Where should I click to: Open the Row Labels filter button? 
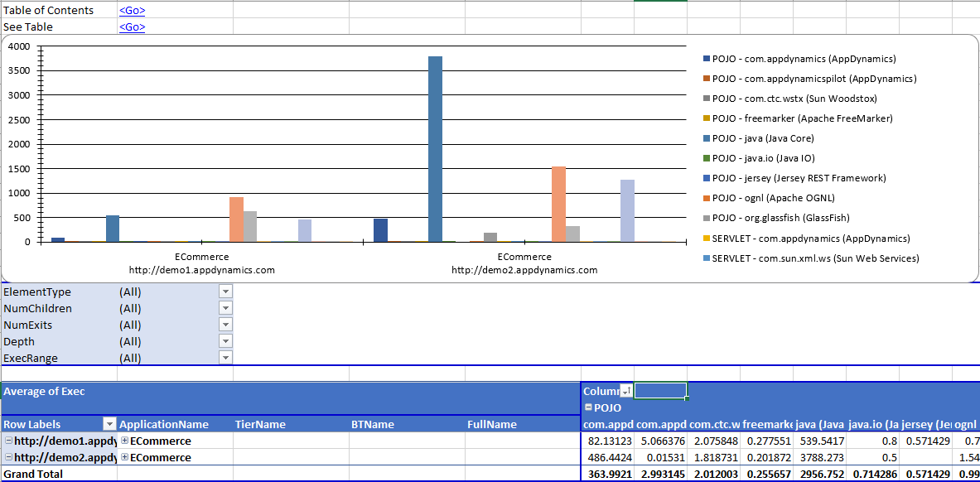click(109, 424)
